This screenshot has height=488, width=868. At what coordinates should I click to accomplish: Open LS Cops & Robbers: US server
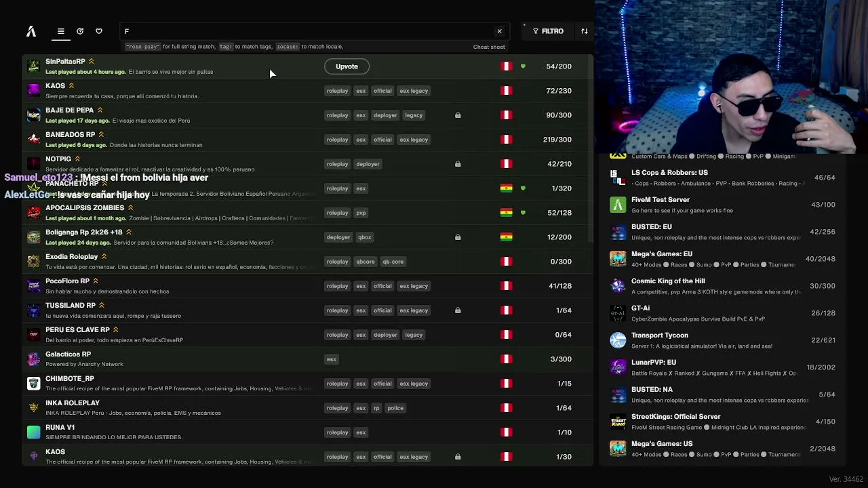click(x=723, y=178)
